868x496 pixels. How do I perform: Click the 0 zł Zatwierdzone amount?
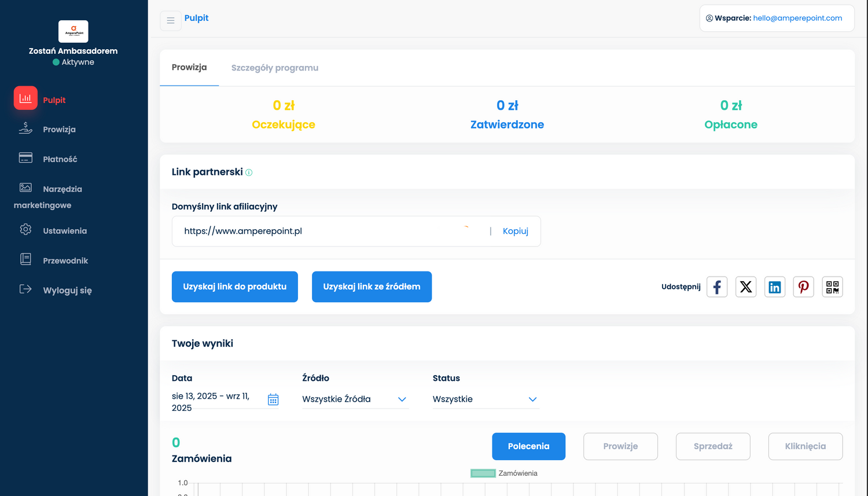tap(507, 105)
